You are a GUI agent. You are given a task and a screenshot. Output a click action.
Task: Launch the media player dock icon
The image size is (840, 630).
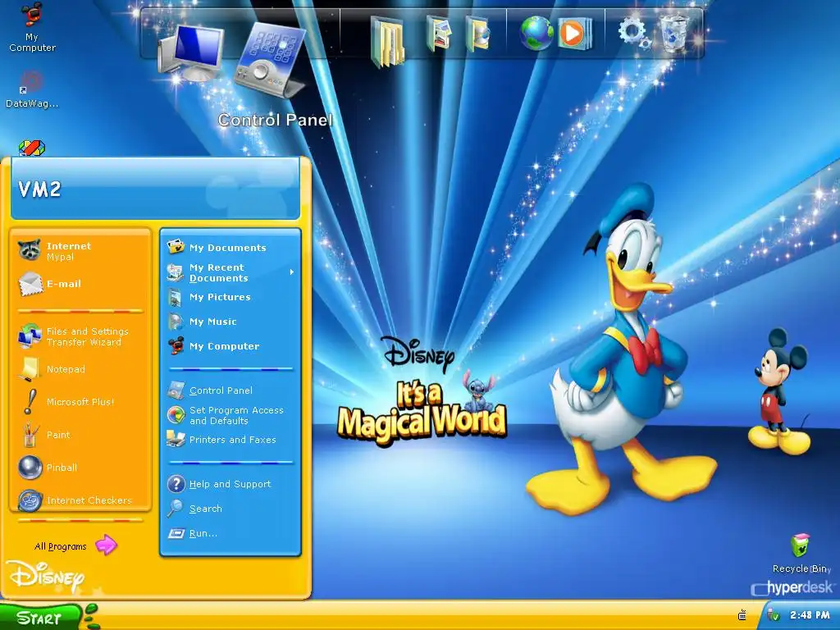pos(575,34)
